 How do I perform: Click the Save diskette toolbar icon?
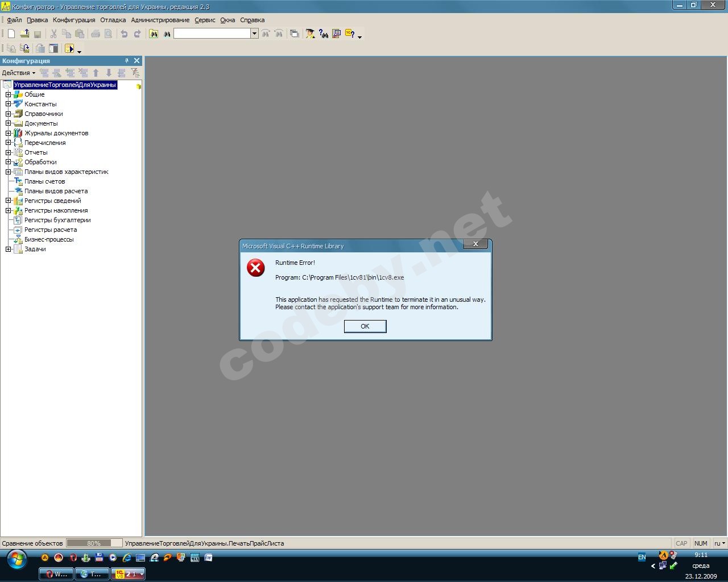click(38, 34)
